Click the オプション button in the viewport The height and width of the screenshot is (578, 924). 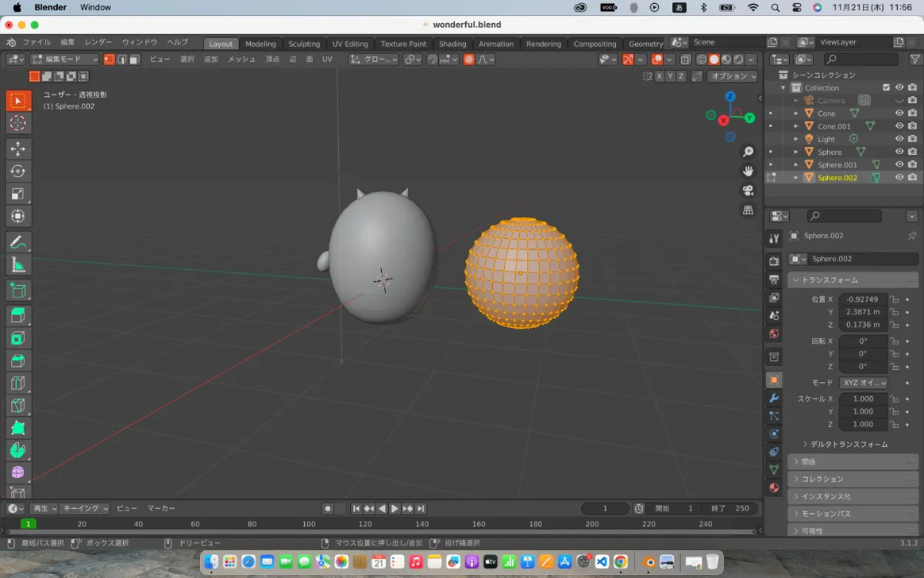(x=733, y=76)
